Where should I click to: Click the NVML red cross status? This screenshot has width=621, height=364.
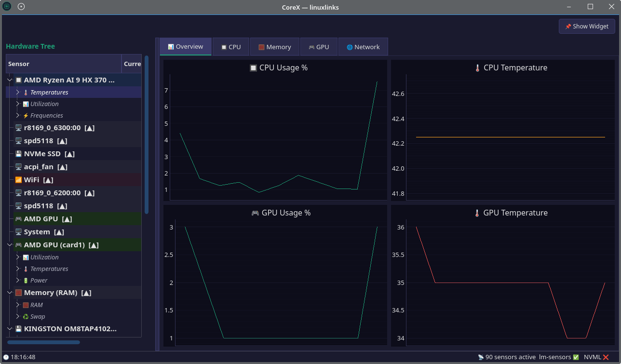606,357
